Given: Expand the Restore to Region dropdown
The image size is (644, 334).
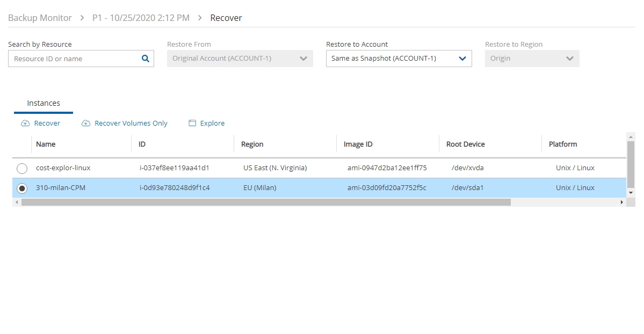Looking at the screenshot, I should 532,59.
